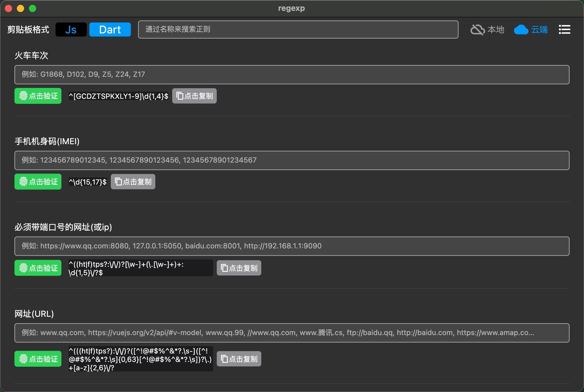Image resolution: width=584 pixels, height=392 pixels.
Task: Copy the IMEI regex
Action: [133, 182]
